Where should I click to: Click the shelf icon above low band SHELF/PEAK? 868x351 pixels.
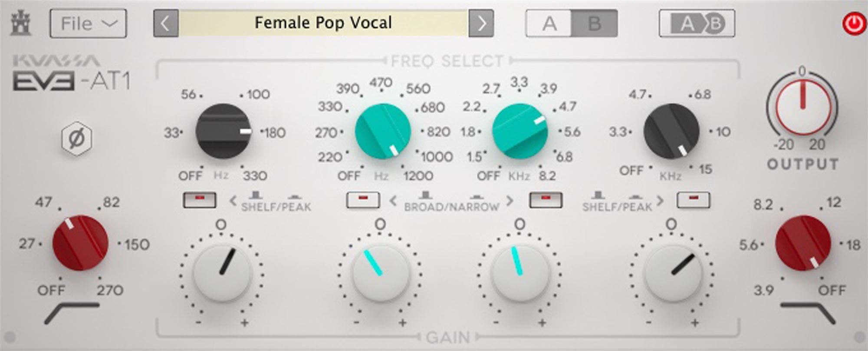tap(255, 195)
